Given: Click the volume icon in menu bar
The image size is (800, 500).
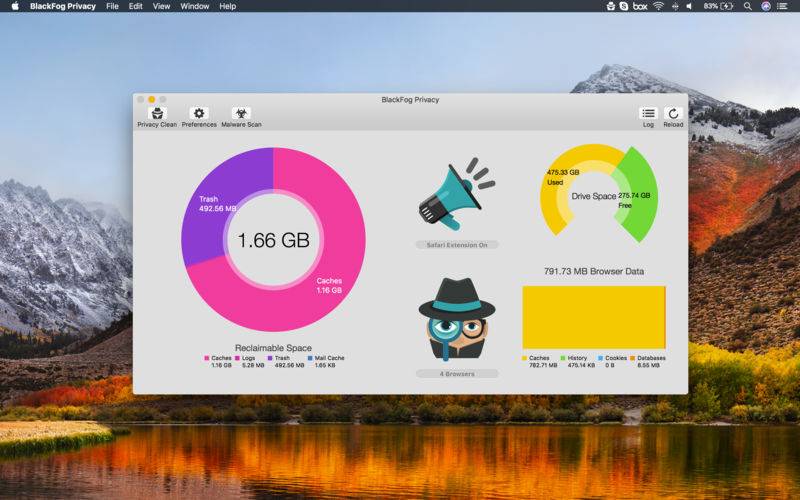Looking at the screenshot, I should pyautogui.click(x=689, y=6).
